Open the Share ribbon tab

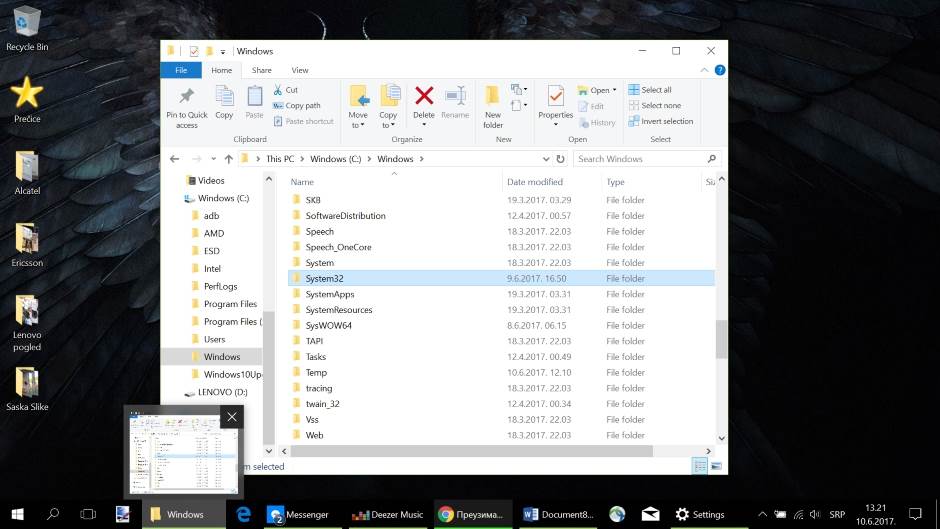click(x=261, y=70)
